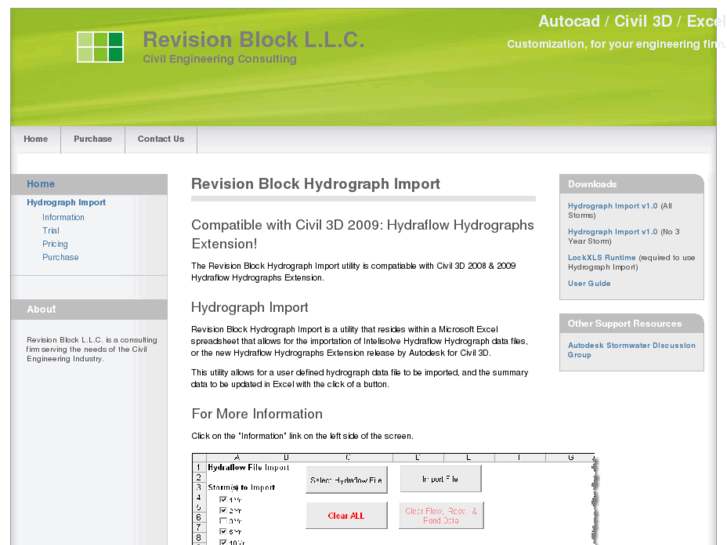Viewport: 727px width, 545px height.
Task: Select column C header in spreadsheet image
Action: coord(348,458)
